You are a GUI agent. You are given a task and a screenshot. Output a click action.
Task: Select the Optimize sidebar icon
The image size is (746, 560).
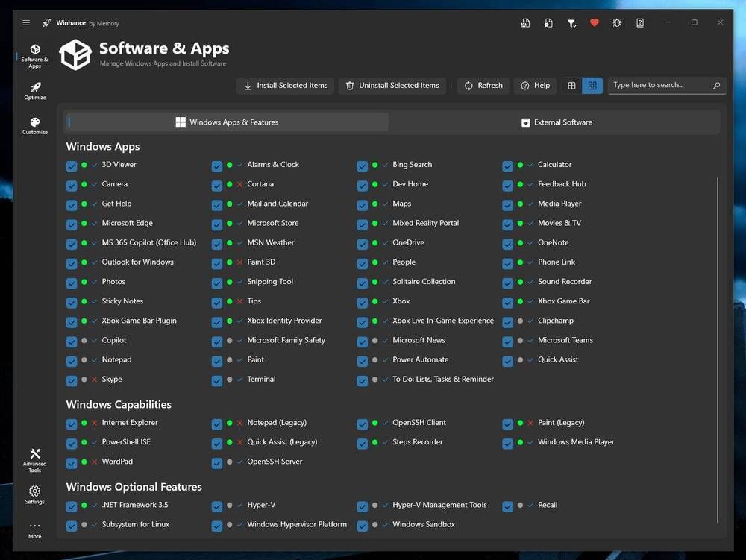pyautogui.click(x=34, y=89)
